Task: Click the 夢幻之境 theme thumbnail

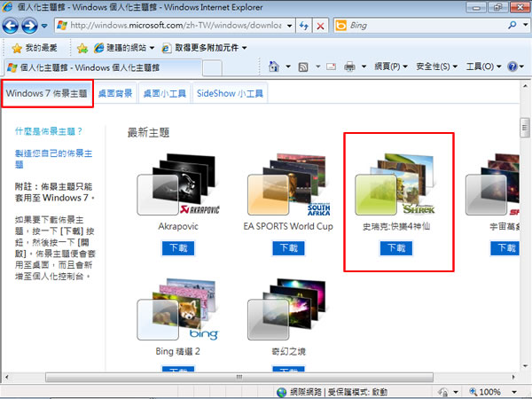Action: pyautogui.click(x=287, y=309)
